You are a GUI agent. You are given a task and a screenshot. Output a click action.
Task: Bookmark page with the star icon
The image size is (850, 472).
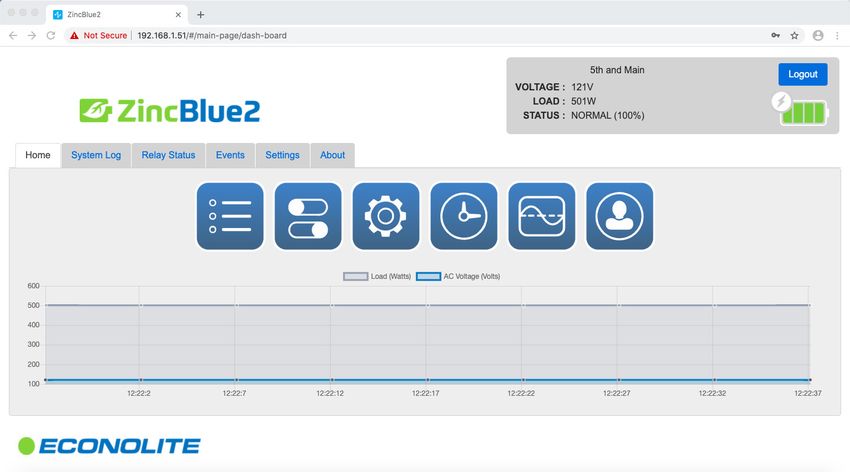pyautogui.click(x=794, y=35)
